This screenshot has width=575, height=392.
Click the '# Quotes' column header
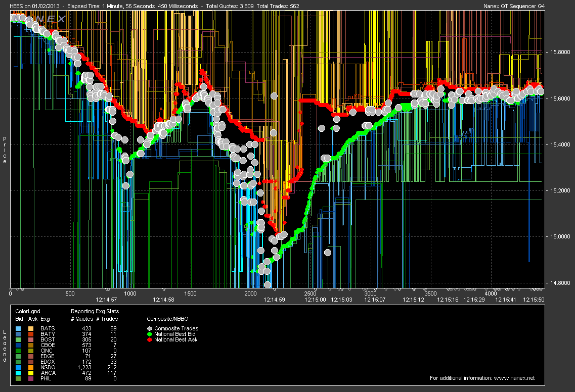(x=81, y=319)
